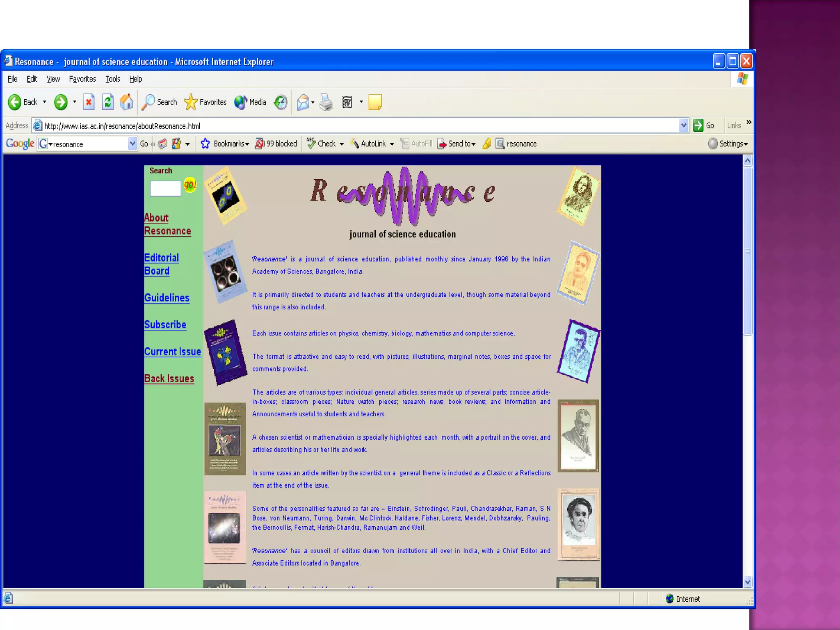
Task: Go to the Home page icon
Action: pos(126,102)
